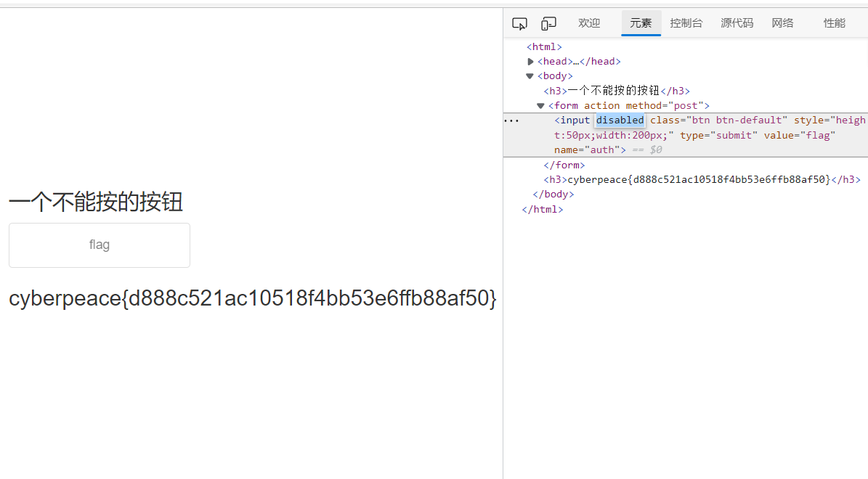The image size is (868, 479).
Task: Collapse the form node triangle
Action: point(540,106)
